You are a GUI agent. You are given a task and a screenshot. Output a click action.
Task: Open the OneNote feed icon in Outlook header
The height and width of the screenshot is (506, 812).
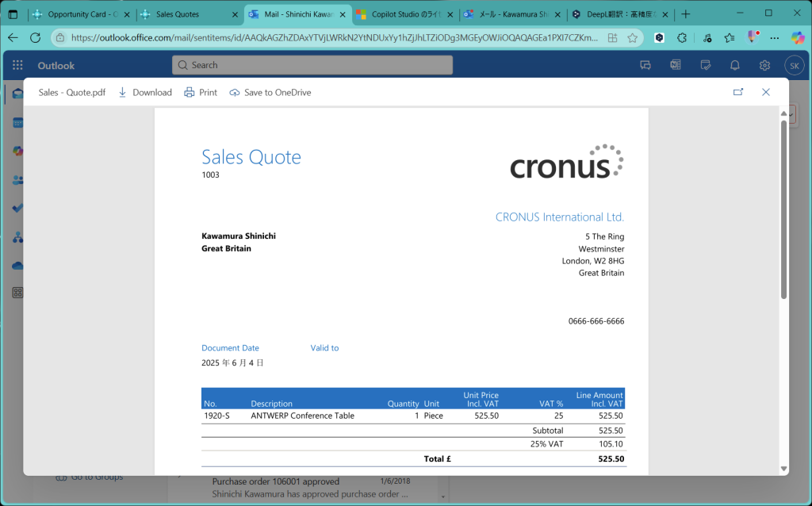pos(676,65)
